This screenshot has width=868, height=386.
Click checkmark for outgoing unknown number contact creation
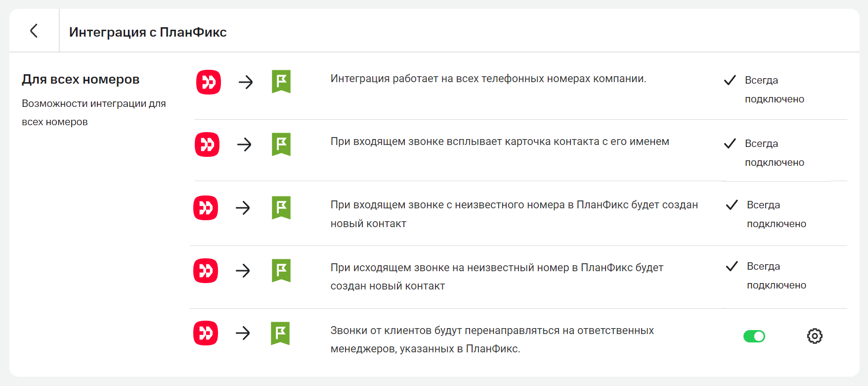tap(732, 266)
